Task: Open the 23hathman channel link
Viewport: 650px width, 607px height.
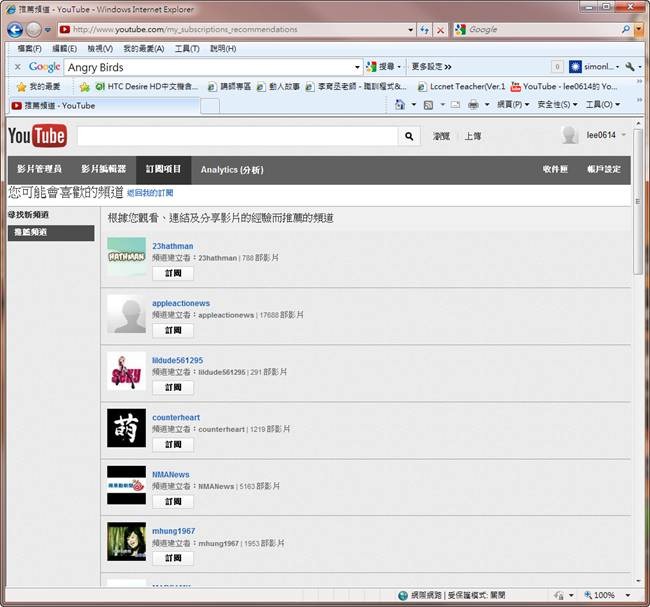Action: (172, 246)
